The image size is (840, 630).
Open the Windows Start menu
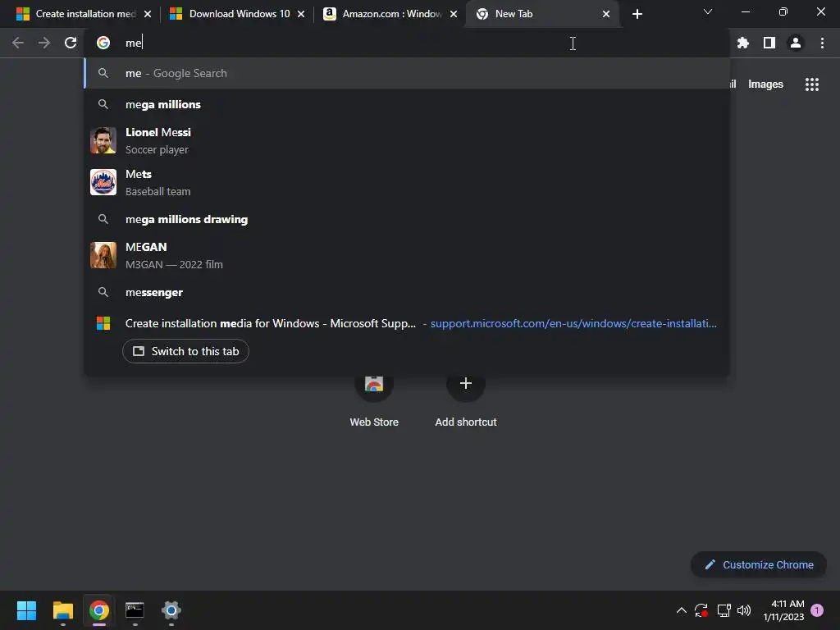tap(26, 610)
